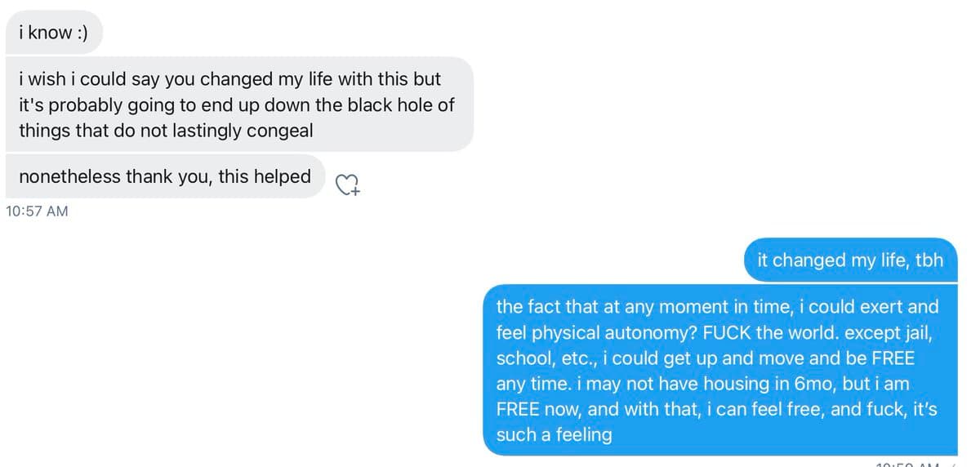Select the "nonetheless thank you, this helped" bubble

click(165, 176)
